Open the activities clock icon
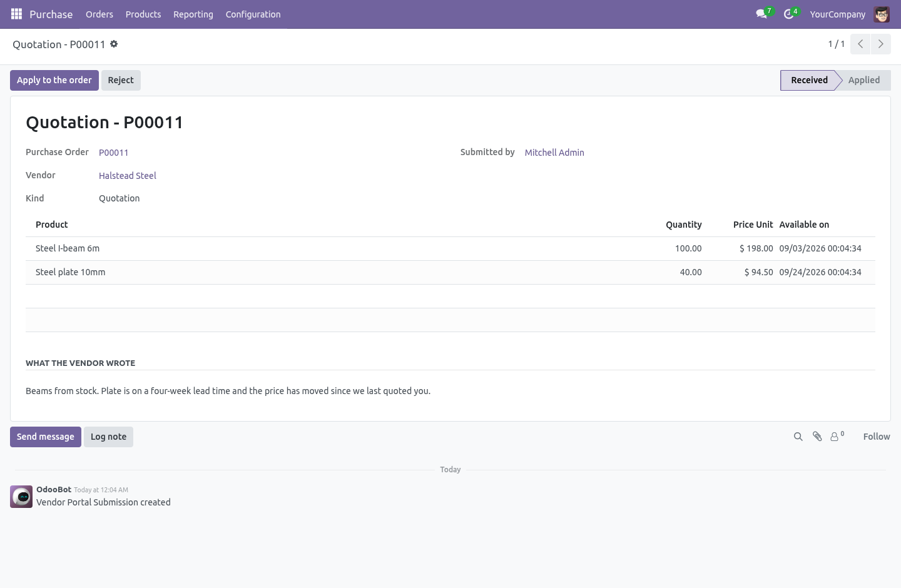Screen dimensions: 901x588 (x=790, y=14)
